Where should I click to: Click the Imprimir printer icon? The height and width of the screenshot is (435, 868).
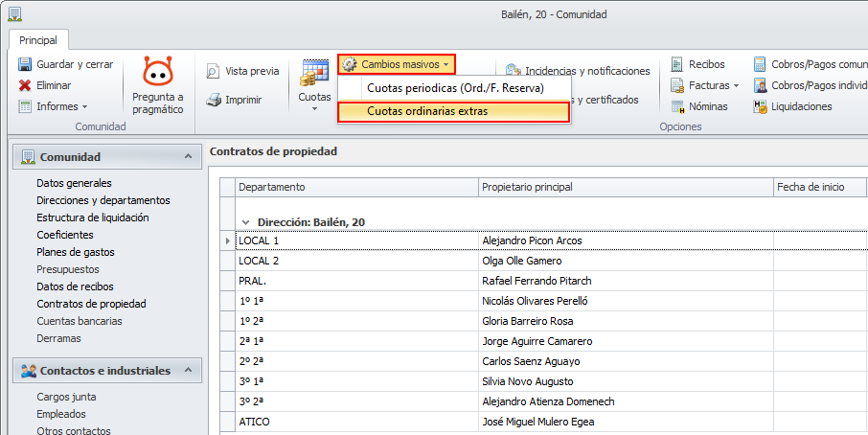(214, 100)
